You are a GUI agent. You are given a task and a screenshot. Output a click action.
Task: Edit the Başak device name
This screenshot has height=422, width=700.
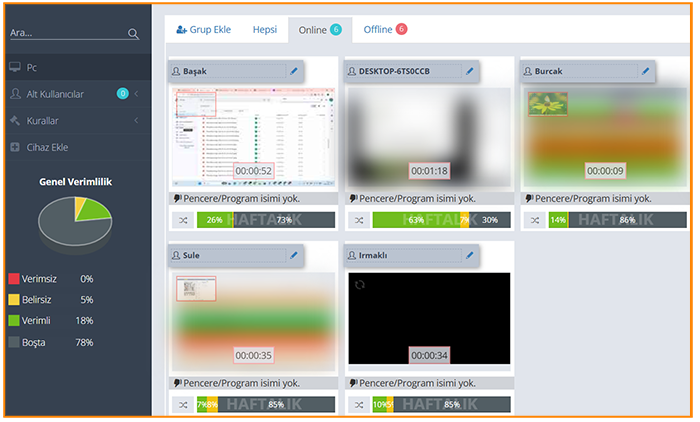pyautogui.click(x=294, y=71)
